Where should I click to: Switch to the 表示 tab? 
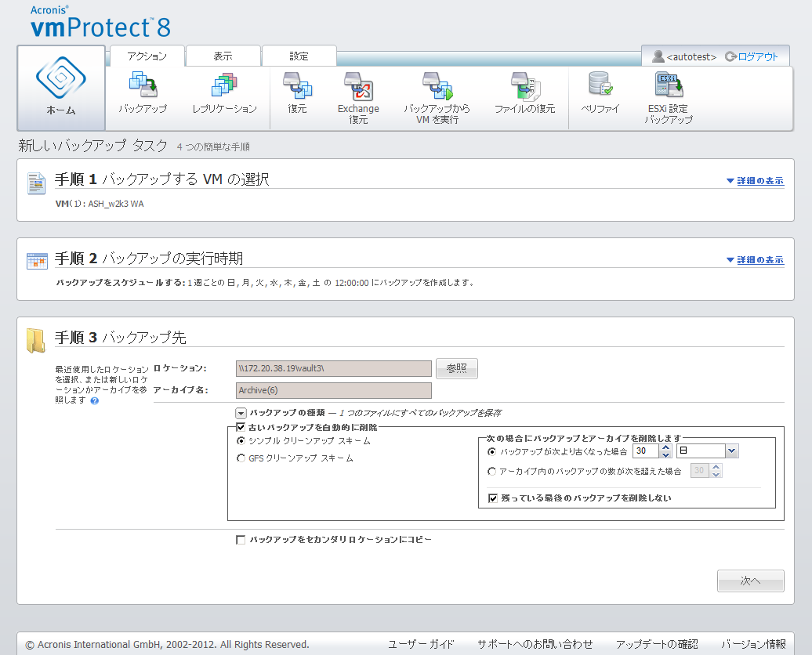[x=223, y=56]
